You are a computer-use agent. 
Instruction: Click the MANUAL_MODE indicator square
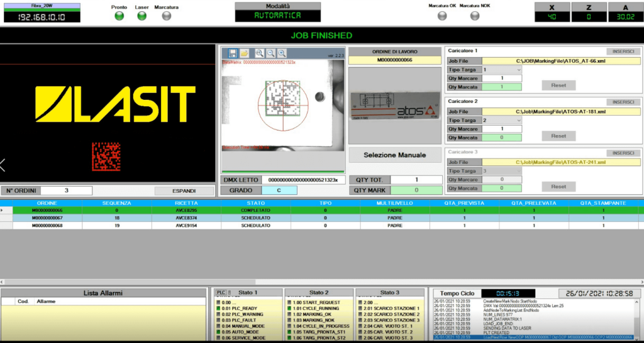tap(218, 326)
